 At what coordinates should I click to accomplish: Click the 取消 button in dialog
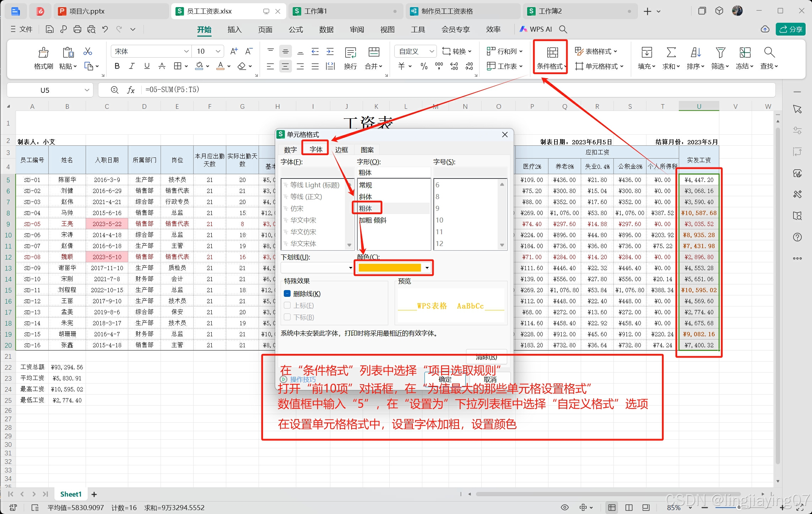click(x=490, y=379)
